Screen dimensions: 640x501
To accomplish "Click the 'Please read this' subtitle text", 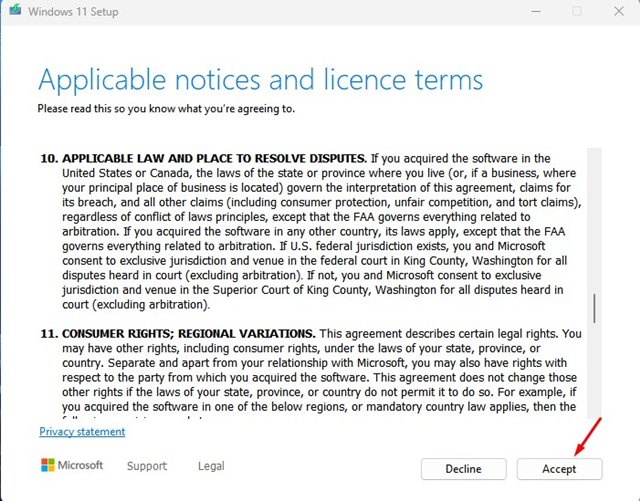I will pos(166,108).
